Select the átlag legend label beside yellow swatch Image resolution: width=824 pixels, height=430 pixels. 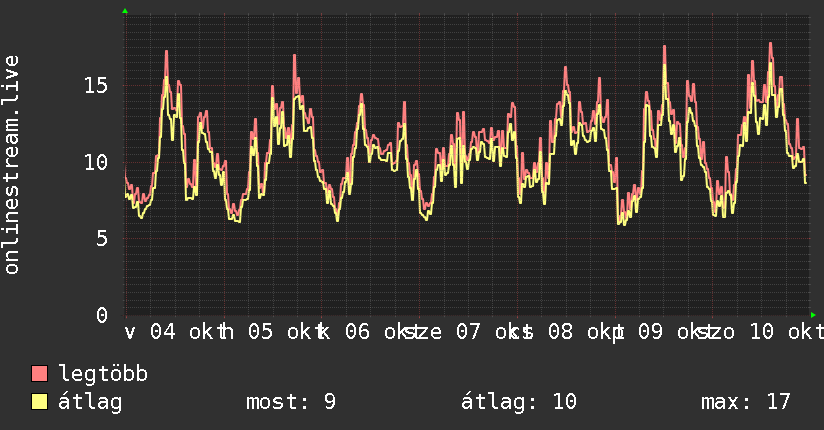pos(90,402)
